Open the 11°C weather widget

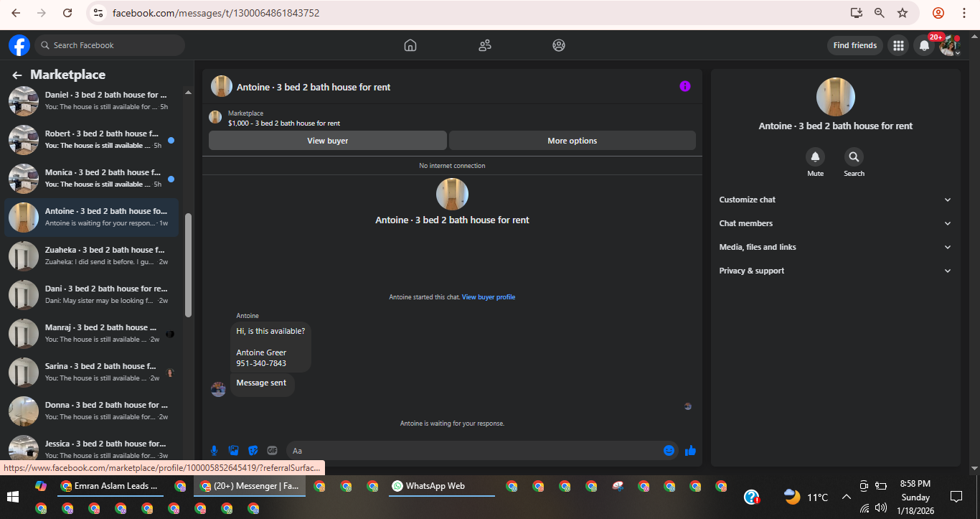(x=806, y=497)
